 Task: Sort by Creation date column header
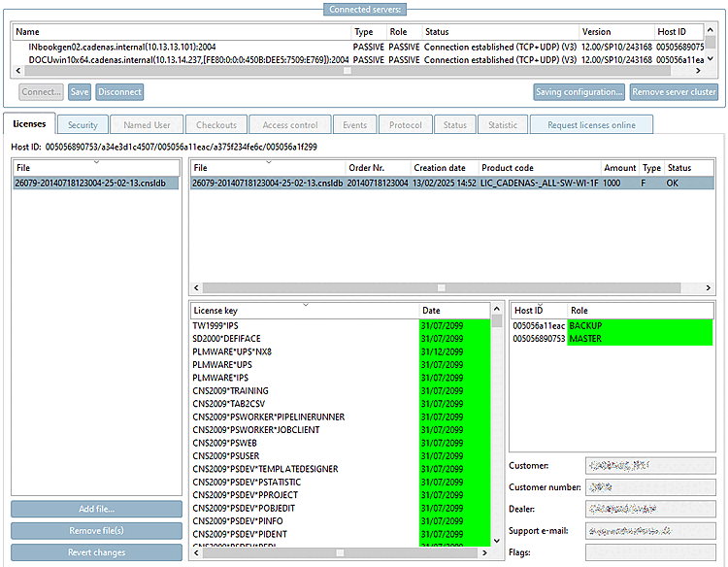point(443,168)
